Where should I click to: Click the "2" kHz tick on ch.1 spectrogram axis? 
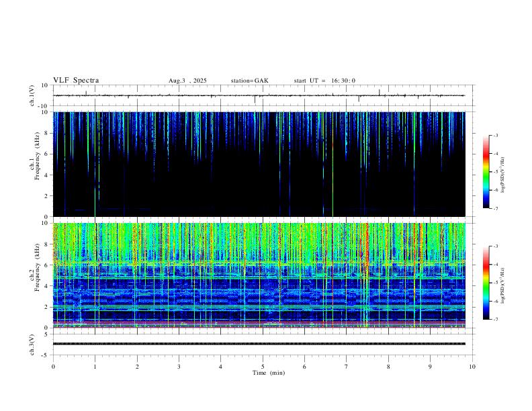click(x=46, y=195)
